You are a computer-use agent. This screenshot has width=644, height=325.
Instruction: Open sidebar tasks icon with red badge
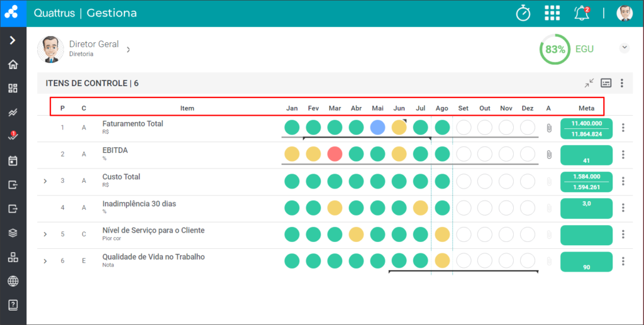tap(13, 136)
